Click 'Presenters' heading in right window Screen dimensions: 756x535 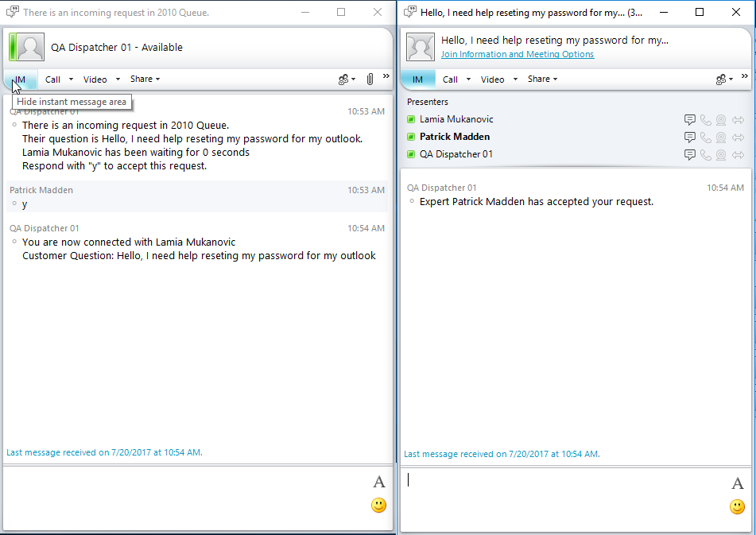click(427, 102)
